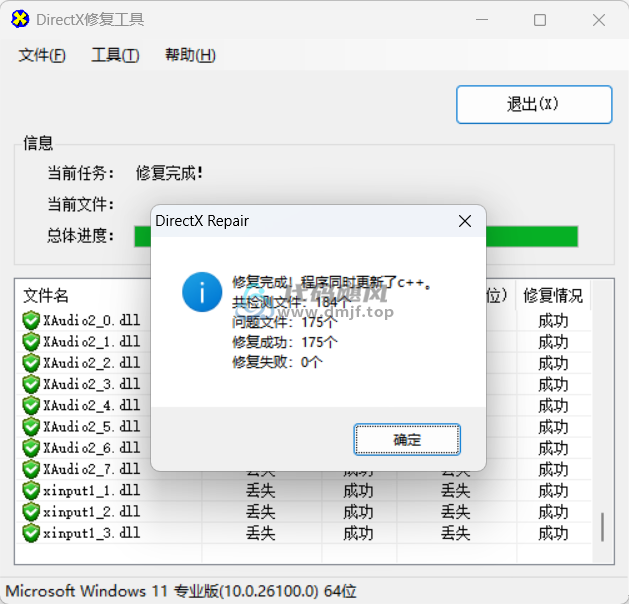The height and width of the screenshot is (604, 629).
Task: Click the 问题文件: 175个 line in dialog
Action: tap(285, 322)
